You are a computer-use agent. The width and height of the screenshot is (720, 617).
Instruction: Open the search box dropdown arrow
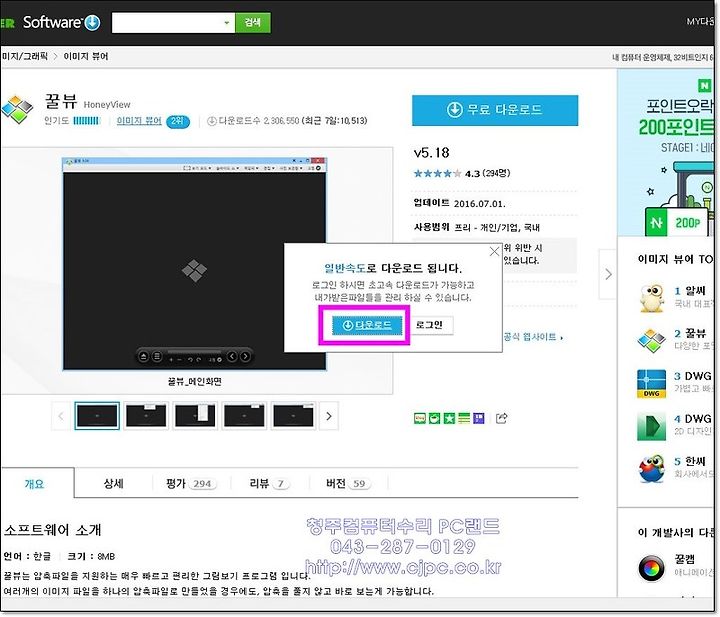(x=226, y=22)
